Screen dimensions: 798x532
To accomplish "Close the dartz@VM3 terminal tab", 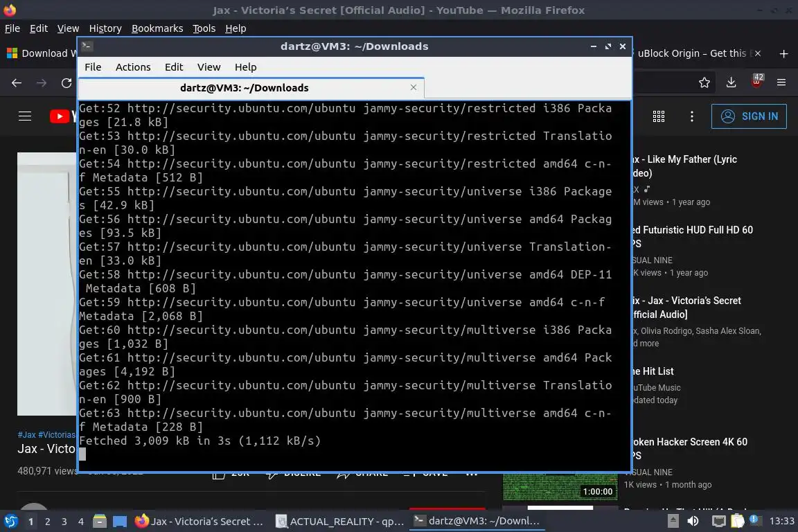I will pos(414,87).
